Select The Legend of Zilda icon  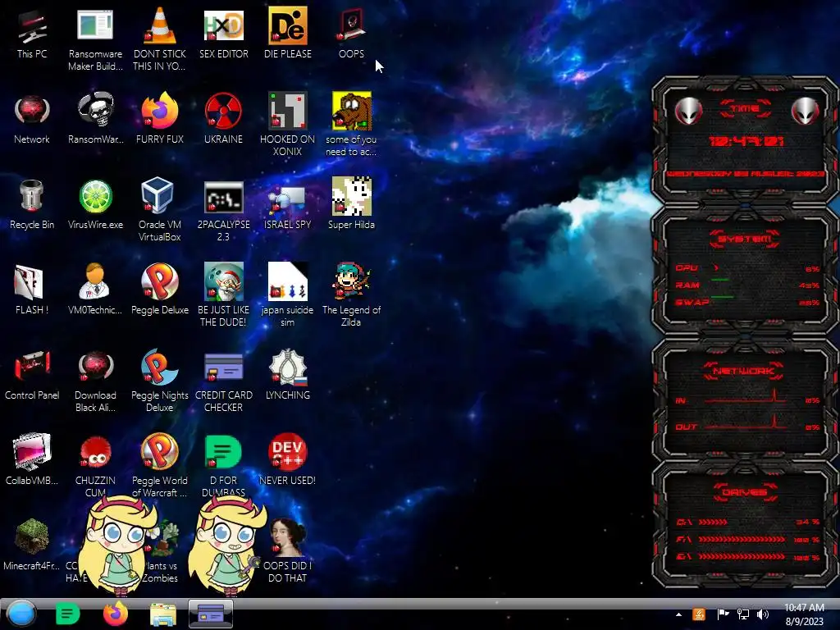[351, 281]
